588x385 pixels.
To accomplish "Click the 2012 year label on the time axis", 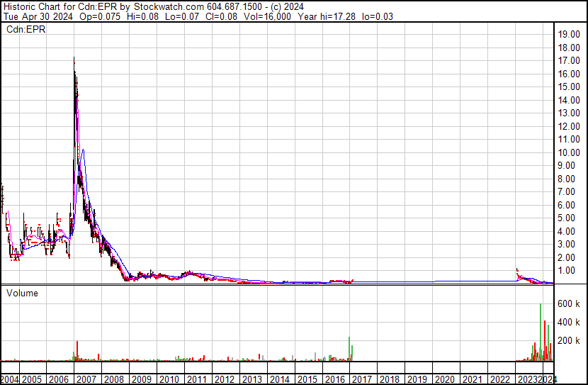I will 225,379.
